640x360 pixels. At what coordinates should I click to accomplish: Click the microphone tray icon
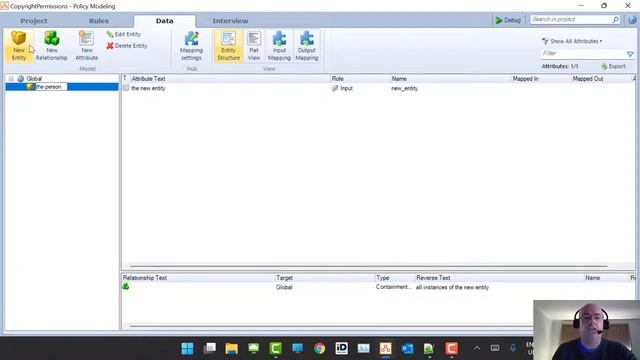point(513,349)
